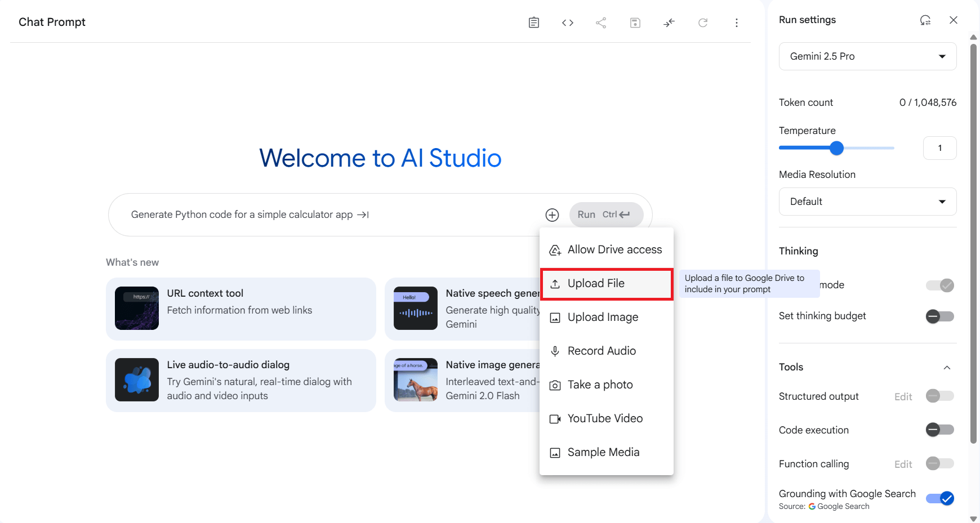This screenshot has height=523, width=980.
Task: Click the image icon beside Sample Media
Action: (555, 453)
